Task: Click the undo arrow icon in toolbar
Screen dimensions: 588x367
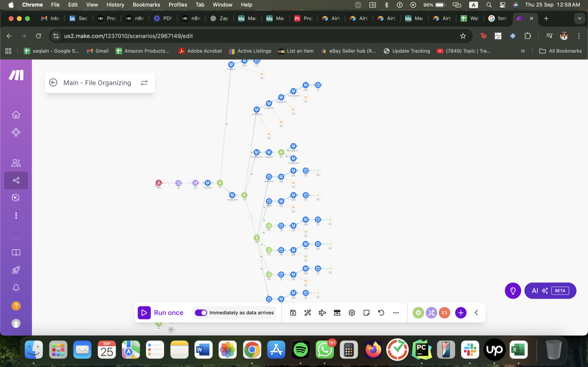Action: tap(381, 313)
